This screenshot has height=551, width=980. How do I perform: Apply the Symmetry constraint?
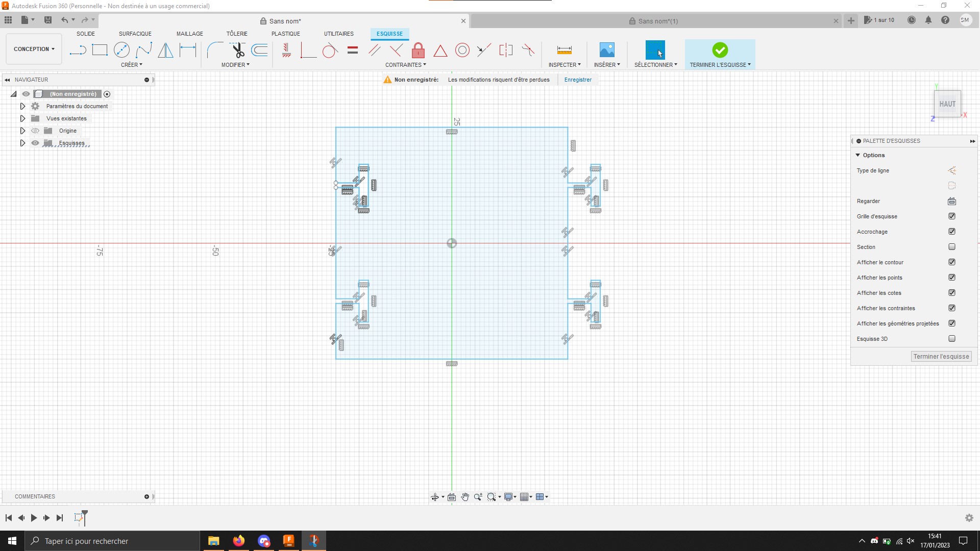pyautogui.click(x=506, y=50)
